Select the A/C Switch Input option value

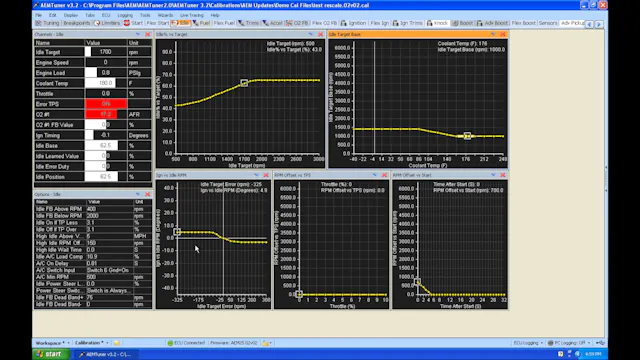(x=109, y=270)
